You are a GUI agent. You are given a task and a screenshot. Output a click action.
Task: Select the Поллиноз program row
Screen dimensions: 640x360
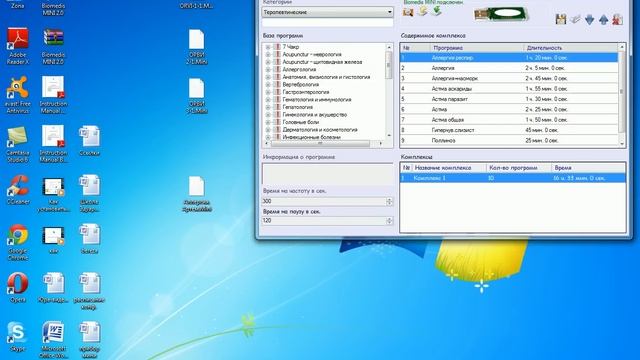(509, 140)
